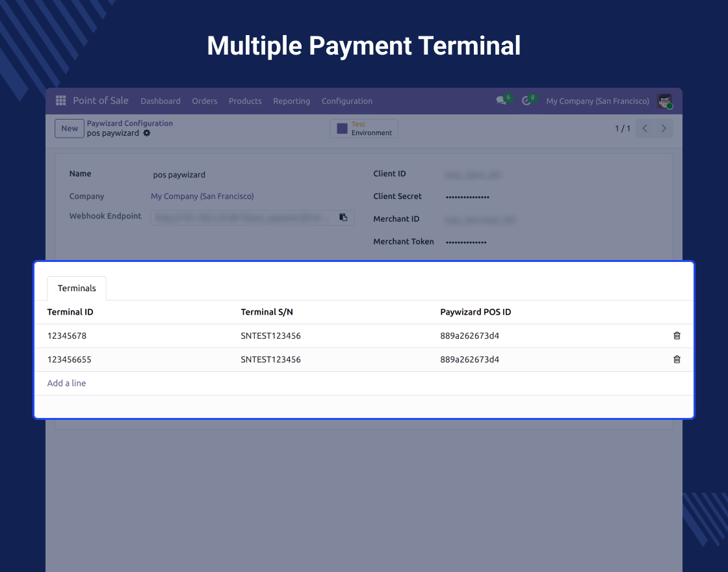The image size is (728, 572).
Task: Open the company switcher in the navbar
Action: (597, 101)
